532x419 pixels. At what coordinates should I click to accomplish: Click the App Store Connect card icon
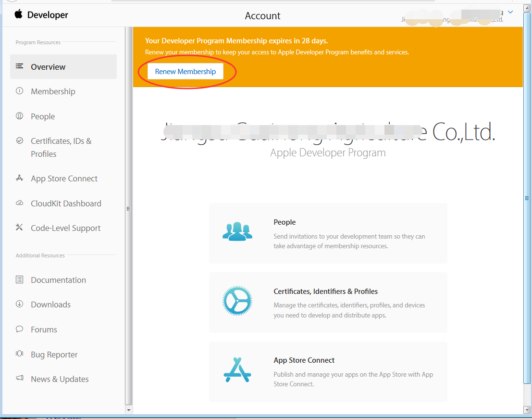pyautogui.click(x=237, y=370)
